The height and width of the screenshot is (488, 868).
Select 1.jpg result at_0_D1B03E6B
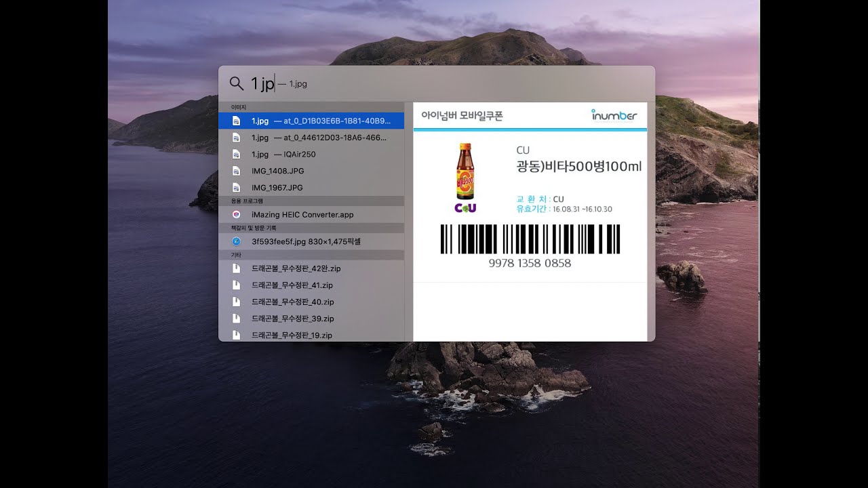coord(311,121)
